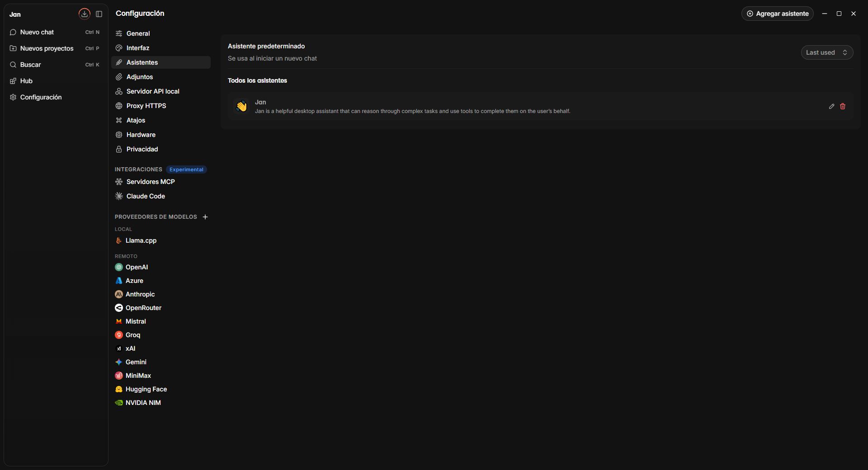Open Configuración from left sidebar

[x=56, y=97]
